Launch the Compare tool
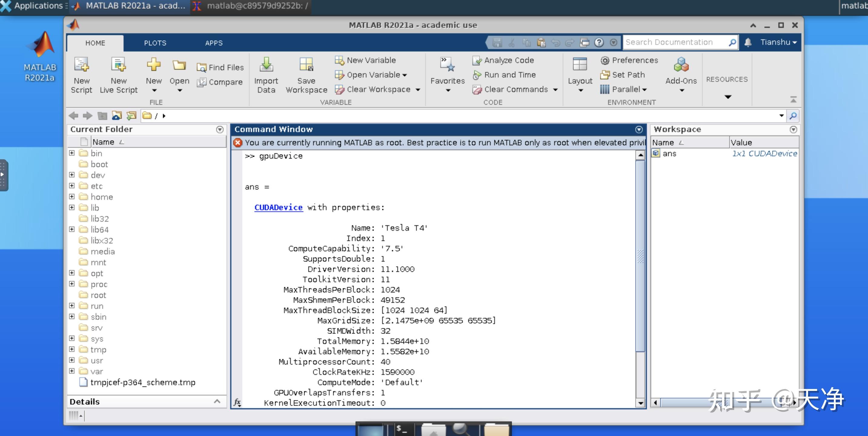868x436 pixels. 220,82
